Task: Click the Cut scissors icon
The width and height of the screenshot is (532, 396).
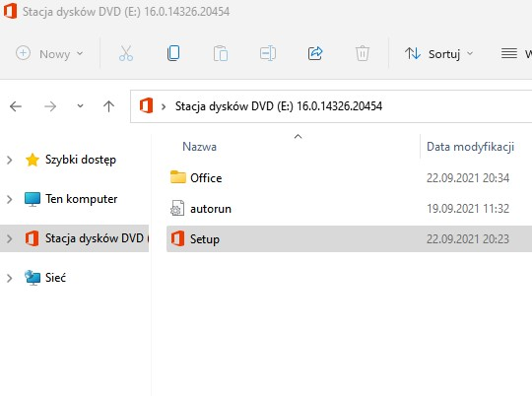Action: pyautogui.click(x=126, y=53)
